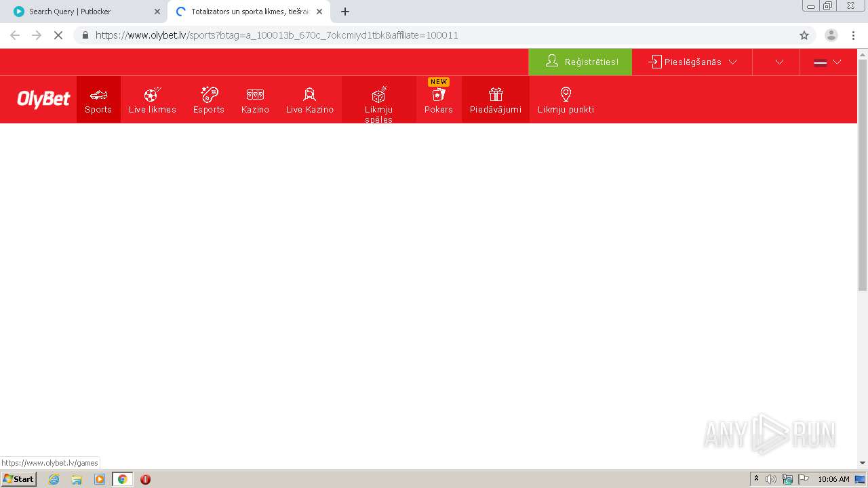
Task: Click the Chrome taskbar button
Action: [122, 479]
